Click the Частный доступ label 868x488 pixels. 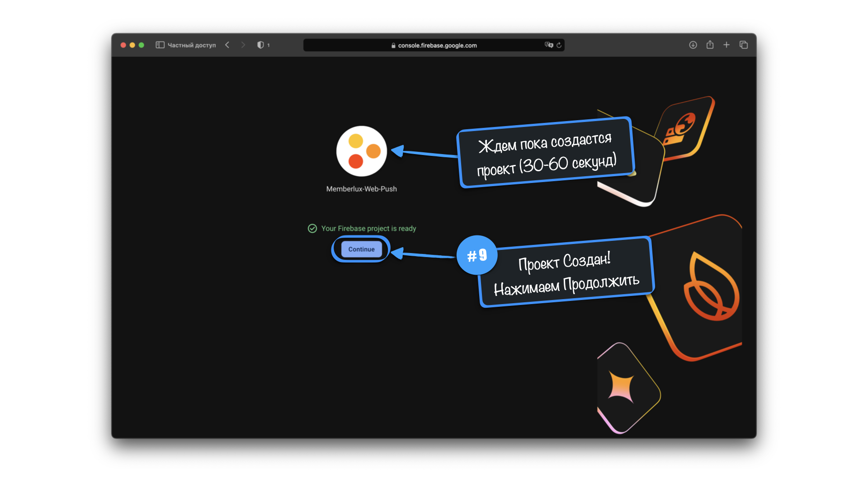click(x=192, y=45)
